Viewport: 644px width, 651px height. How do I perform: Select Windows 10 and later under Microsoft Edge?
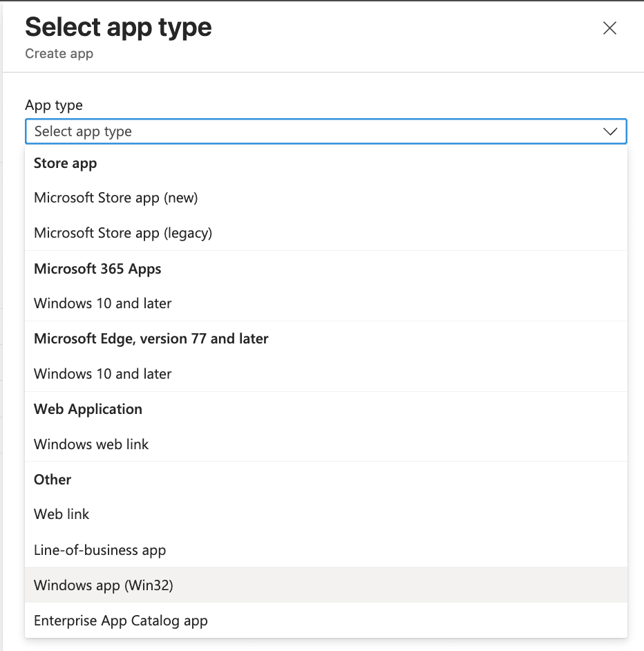(103, 374)
